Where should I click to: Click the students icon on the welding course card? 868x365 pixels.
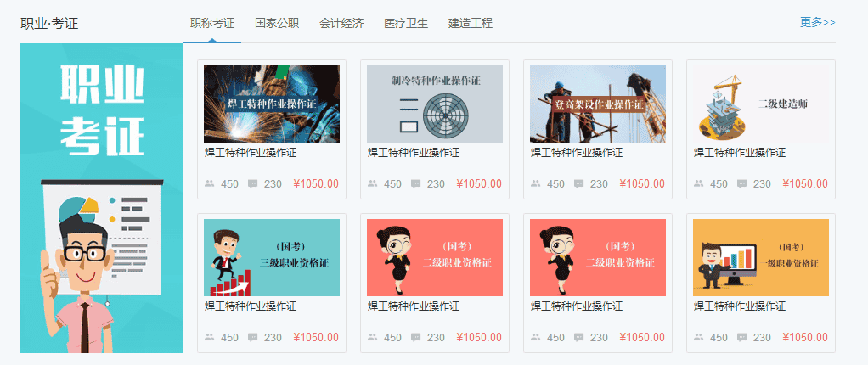(x=209, y=183)
